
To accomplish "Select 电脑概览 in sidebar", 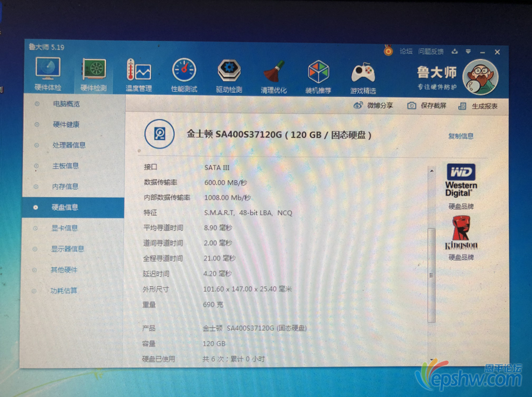I will [66, 104].
